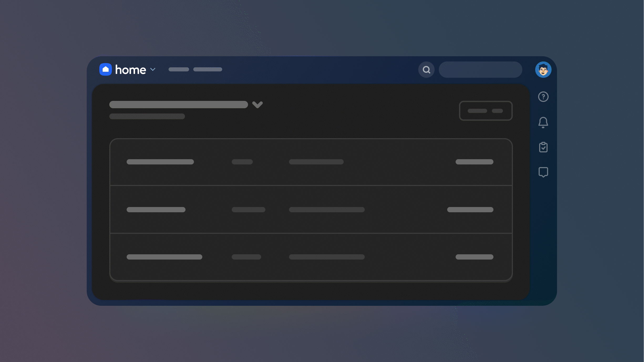The height and width of the screenshot is (362, 644).
Task: Click the third table row
Action: (311, 257)
